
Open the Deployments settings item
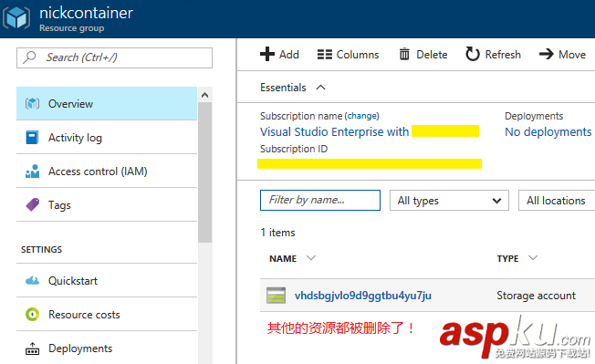tap(107, 348)
